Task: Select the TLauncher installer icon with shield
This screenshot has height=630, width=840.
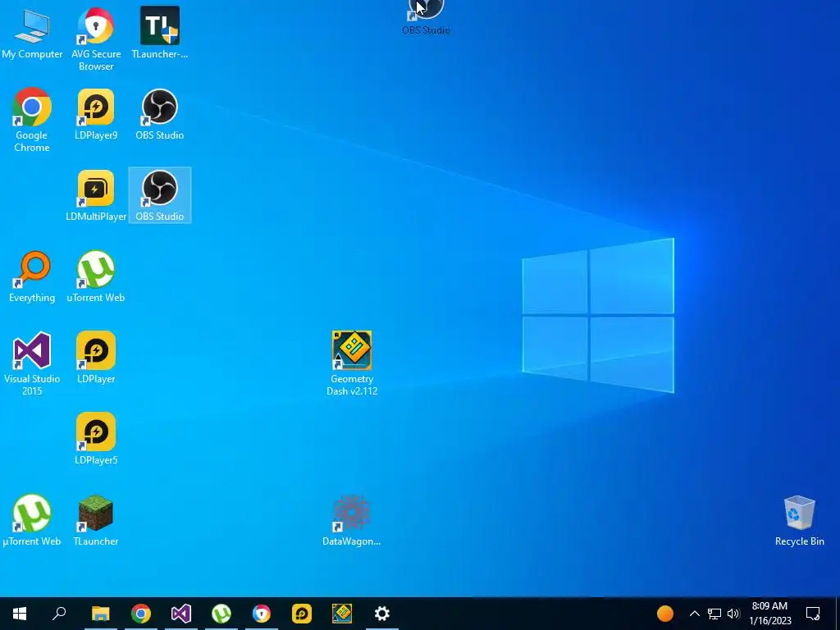Action: pyautogui.click(x=160, y=33)
